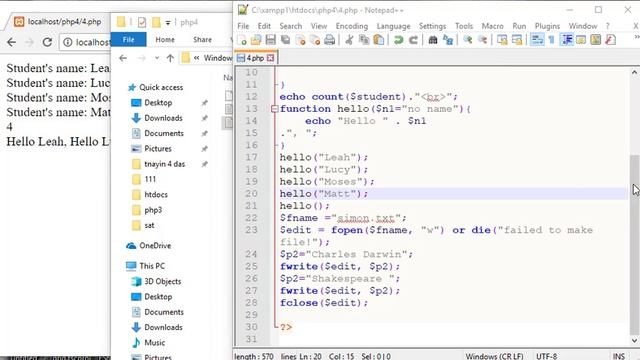Click the Cut scissors icon

(349, 40)
